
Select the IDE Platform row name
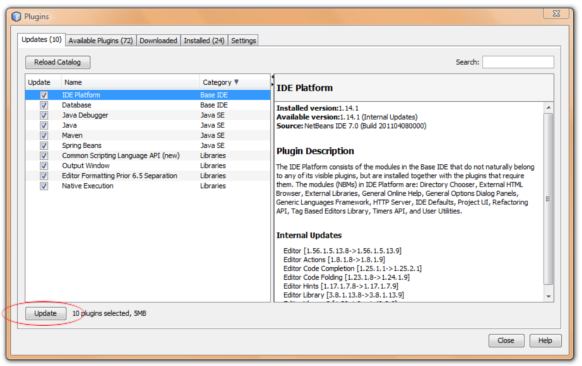[x=81, y=95]
